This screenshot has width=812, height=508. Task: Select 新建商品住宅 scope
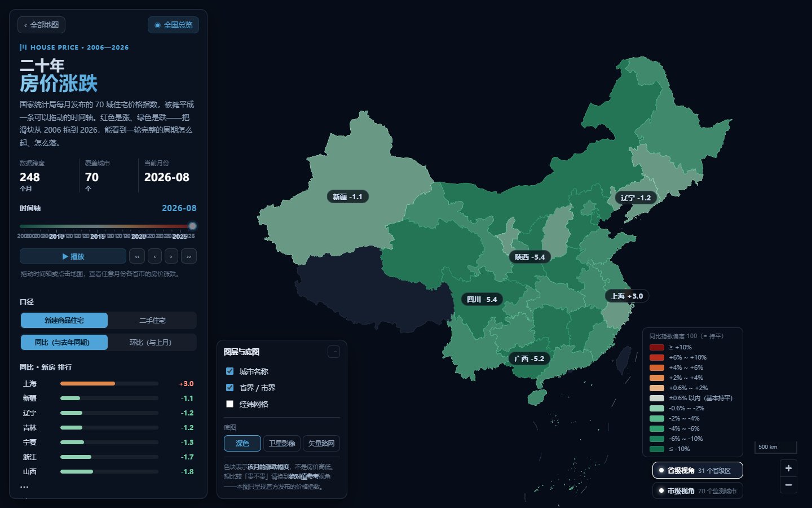tap(64, 321)
